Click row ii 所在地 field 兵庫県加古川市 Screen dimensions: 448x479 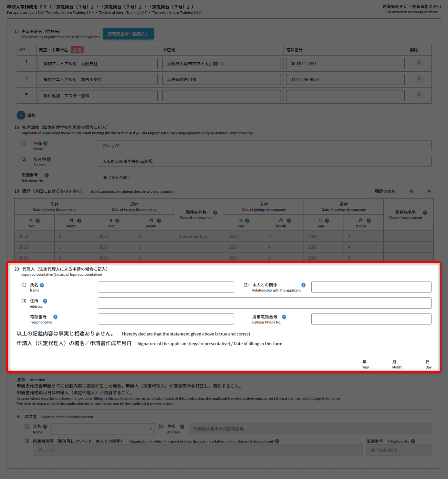[221, 79]
